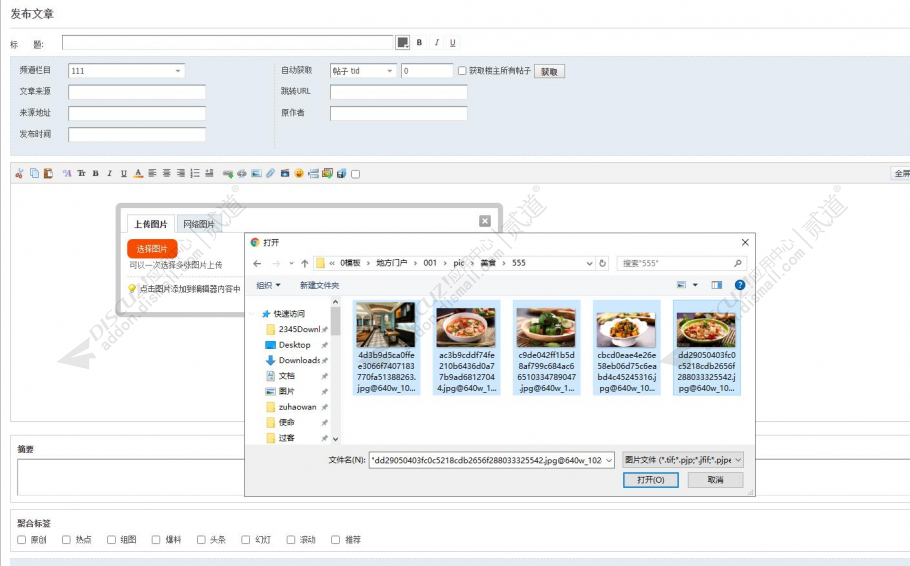Toggle the checkbox at end of editor toolbar
Viewport: 910px width, 566px height.
(x=356, y=174)
